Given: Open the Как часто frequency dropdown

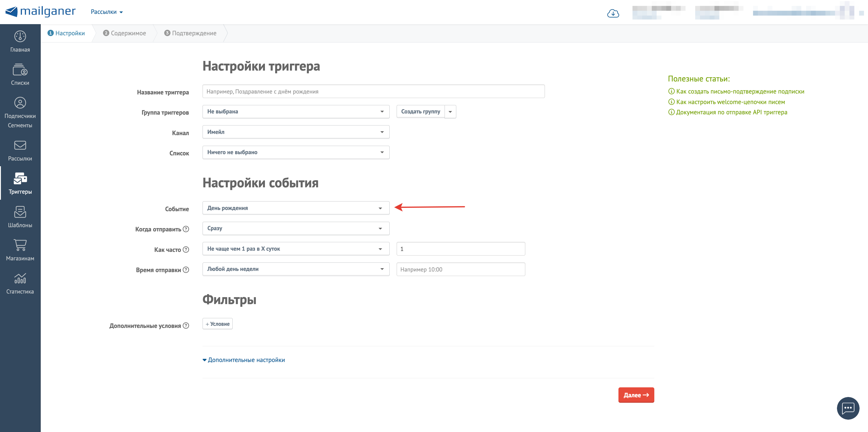Looking at the screenshot, I should (x=296, y=249).
